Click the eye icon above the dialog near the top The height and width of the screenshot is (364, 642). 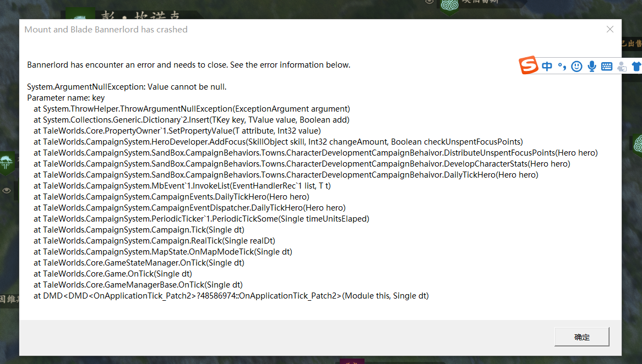(429, 2)
